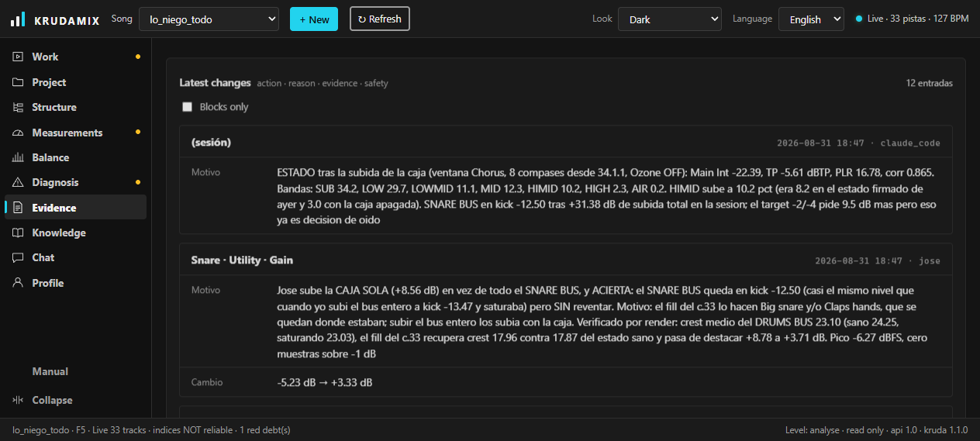
Task: Click the jose timestamp 2026-08-31 18:47
Action: pos(878,261)
